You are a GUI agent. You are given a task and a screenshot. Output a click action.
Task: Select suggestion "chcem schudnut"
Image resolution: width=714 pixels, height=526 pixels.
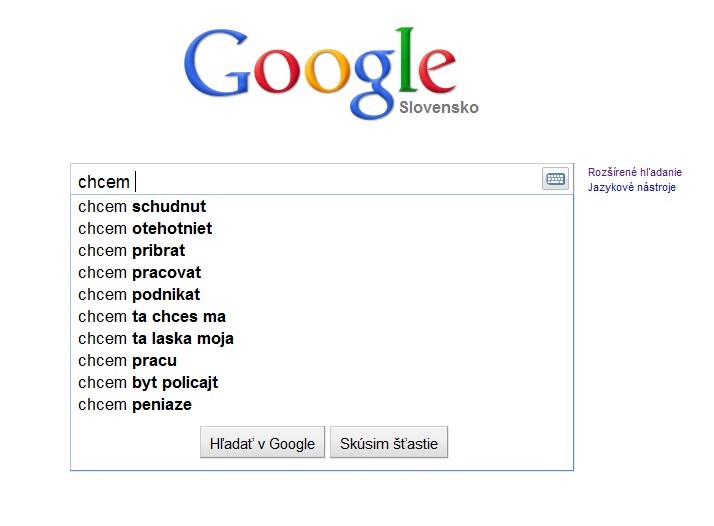click(x=321, y=206)
